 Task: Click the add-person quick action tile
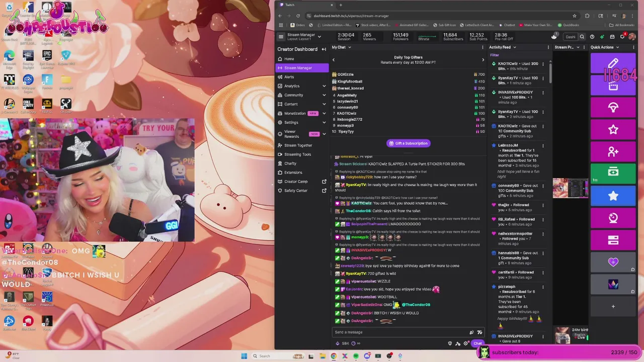click(x=613, y=151)
